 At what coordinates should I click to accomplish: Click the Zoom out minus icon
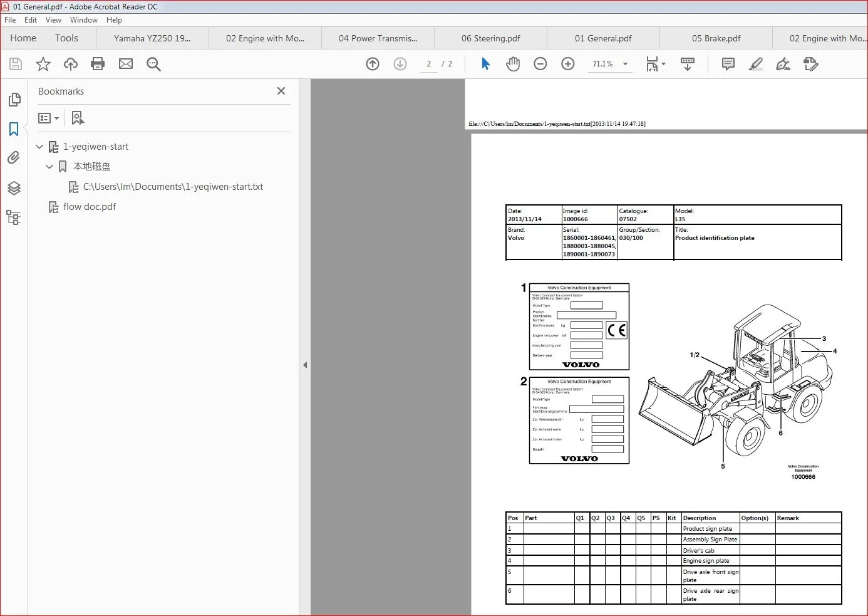pyautogui.click(x=540, y=64)
